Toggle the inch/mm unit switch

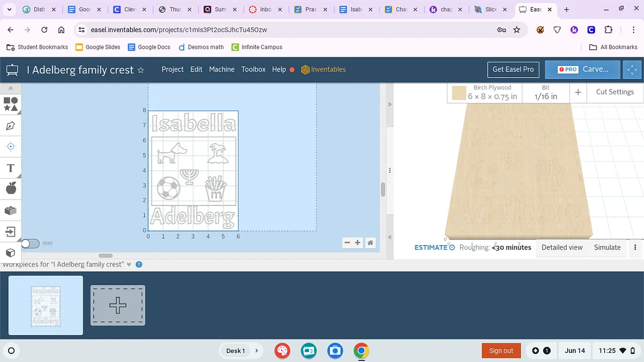coord(30,243)
